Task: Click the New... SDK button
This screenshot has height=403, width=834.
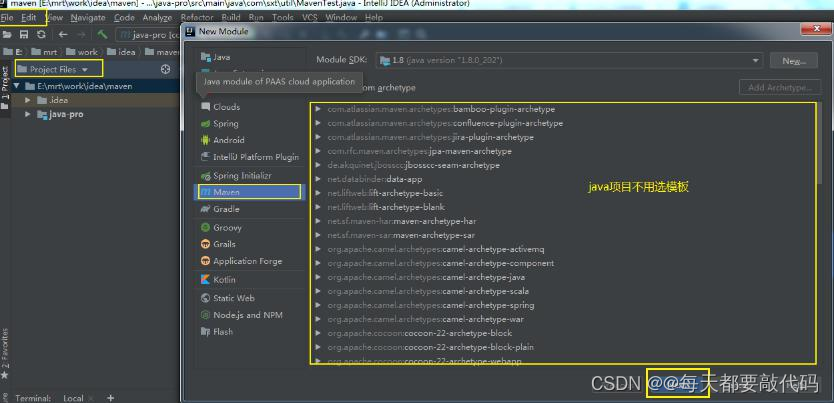Action: [x=794, y=61]
